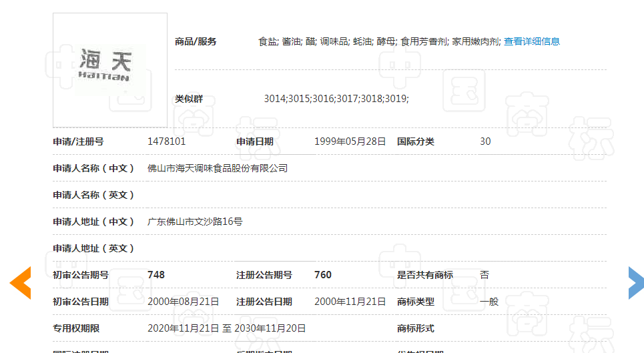The image size is (644, 353).
Task: Select registration announcement issue number 760
Action: 323,275
